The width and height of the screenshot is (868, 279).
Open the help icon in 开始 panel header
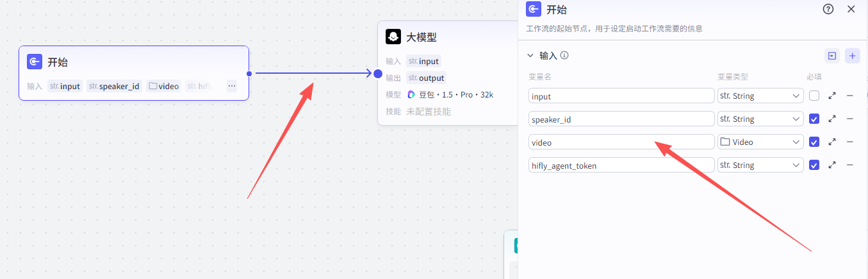point(828,9)
